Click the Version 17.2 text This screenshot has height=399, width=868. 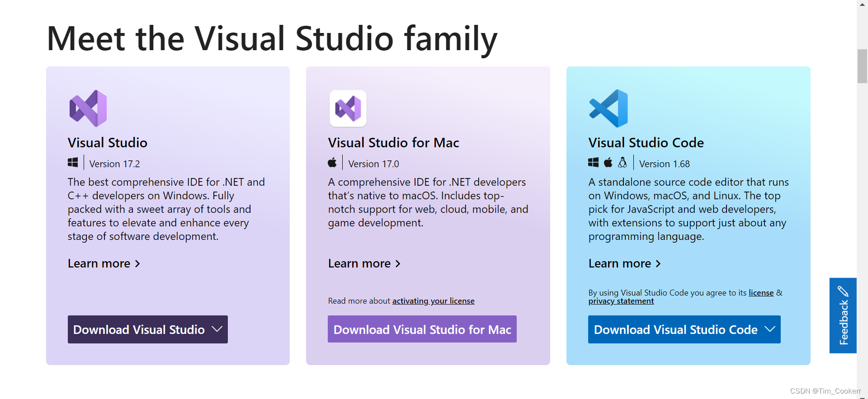[x=114, y=164]
